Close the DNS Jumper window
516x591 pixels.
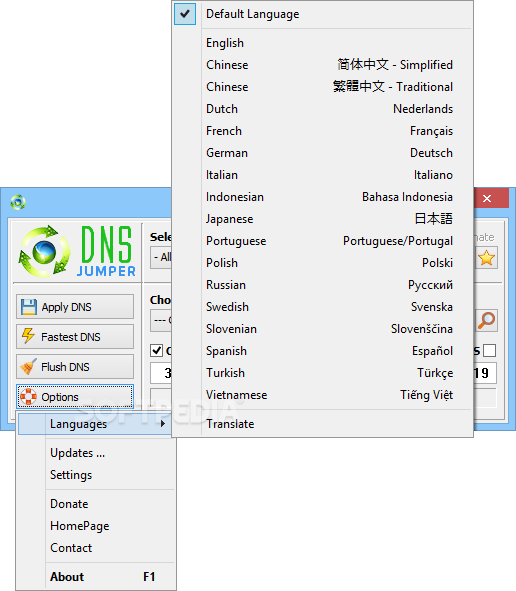[491, 198]
